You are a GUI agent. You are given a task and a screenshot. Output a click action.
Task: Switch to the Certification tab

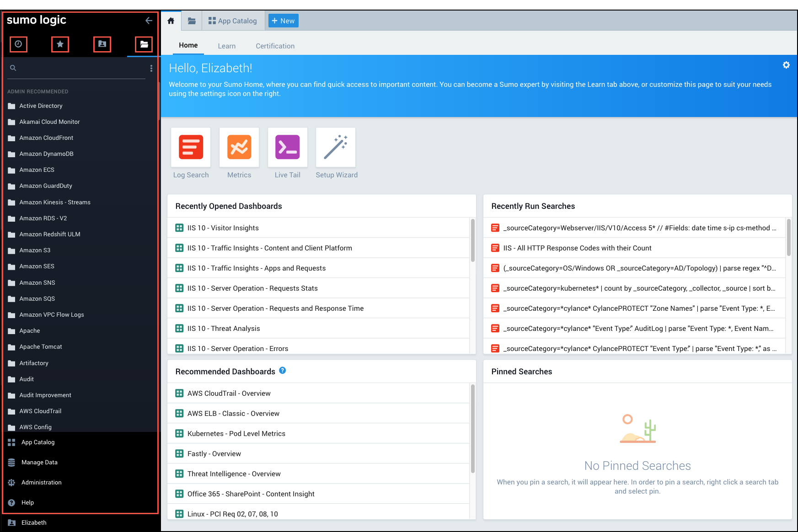(275, 46)
